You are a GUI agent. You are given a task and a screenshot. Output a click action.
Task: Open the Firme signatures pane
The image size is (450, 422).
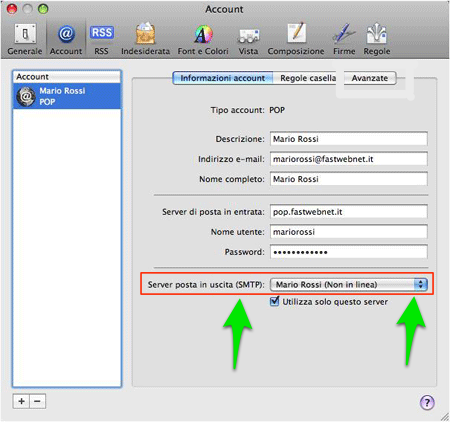coord(344,39)
